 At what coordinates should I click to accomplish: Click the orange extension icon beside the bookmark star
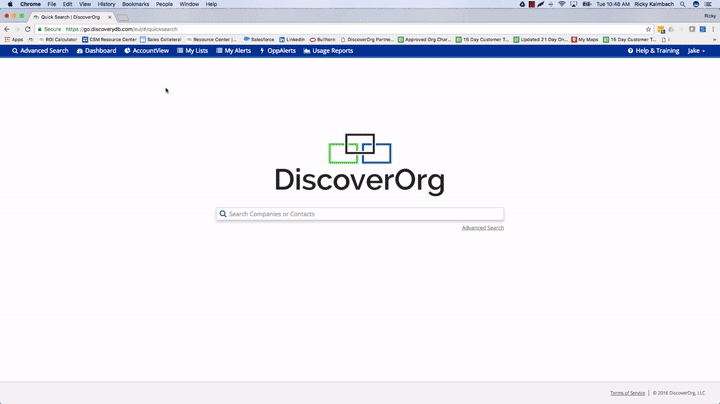(x=661, y=29)
